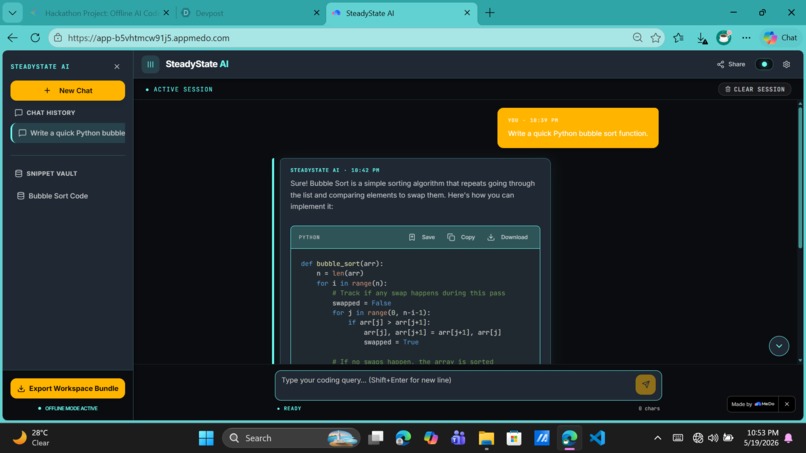Share the current session
Screen dimensions: 806x453
tap(731, 64)
